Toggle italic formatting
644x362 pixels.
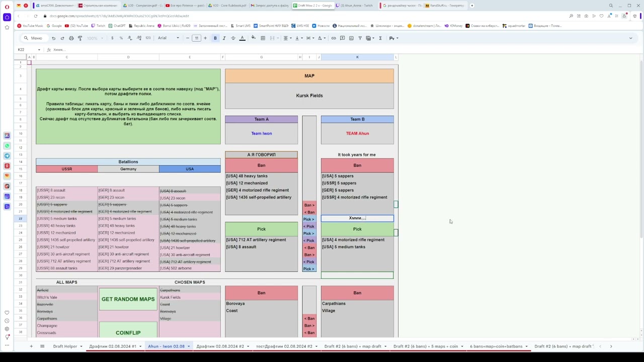point(224,38)
